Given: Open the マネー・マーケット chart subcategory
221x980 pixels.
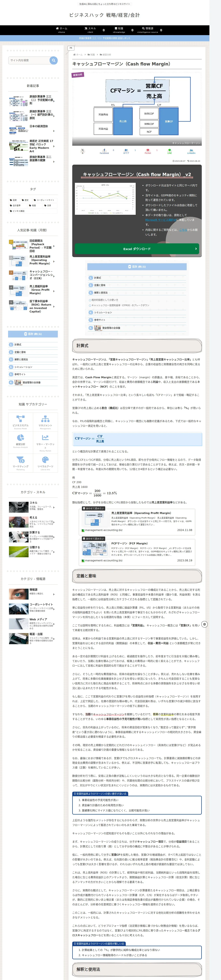Looking at the screenshot, I should [45, 442].
